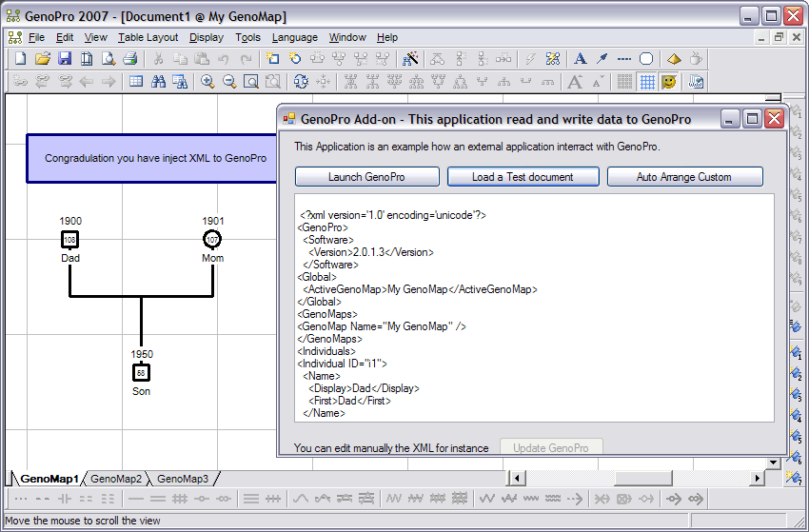The width and height of the screenshot is (809, 532).
Task: Click the vertical scrollbar down arrow
Action: click(773, 463)
